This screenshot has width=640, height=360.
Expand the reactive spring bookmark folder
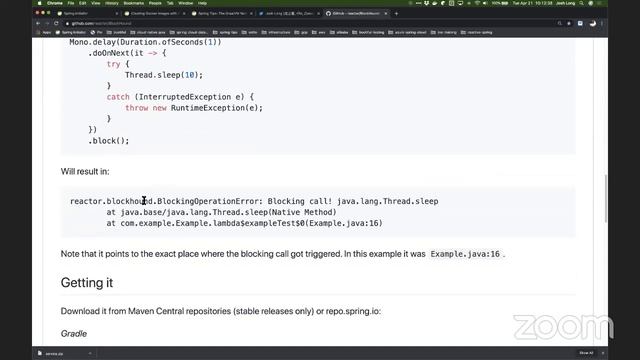coord(476,32)
